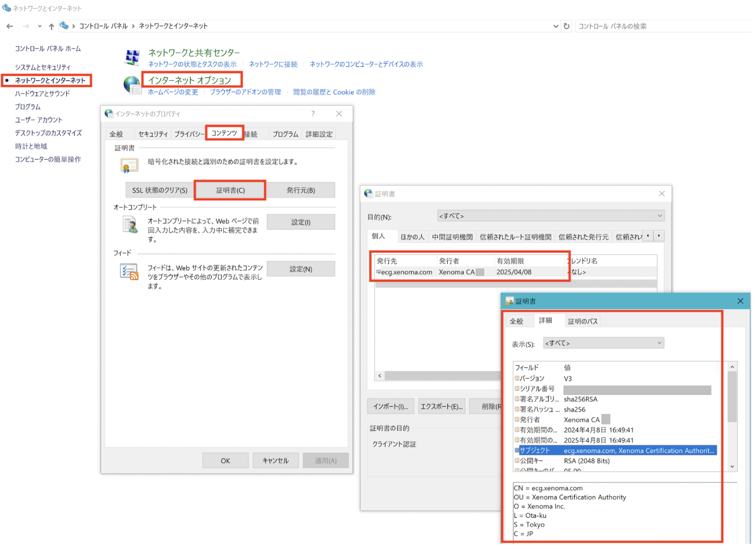The image size is (756, 551).
Task: Click the Control Panel search field
Action: [664, 26]
